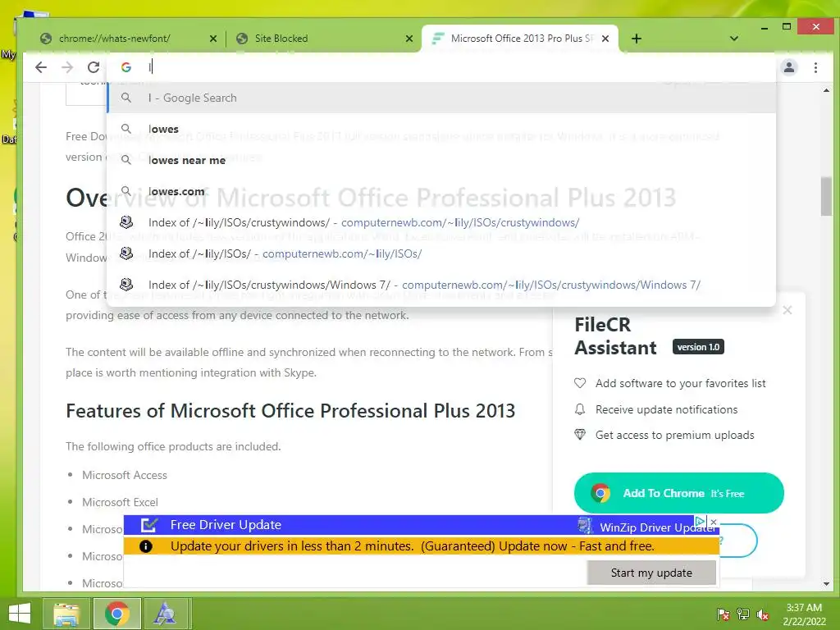840x630 pixels.
Task: Open the third taskbar application icon
Action: [165, 614]
